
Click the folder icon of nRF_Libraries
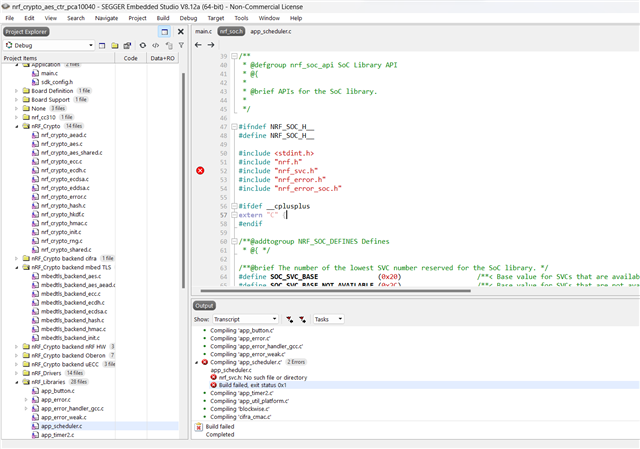(x=26, y=382)
